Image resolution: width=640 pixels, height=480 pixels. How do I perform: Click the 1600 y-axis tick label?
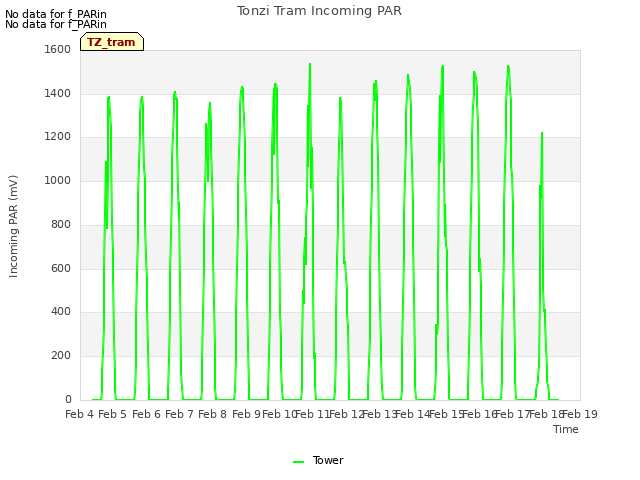pos(58,49)
